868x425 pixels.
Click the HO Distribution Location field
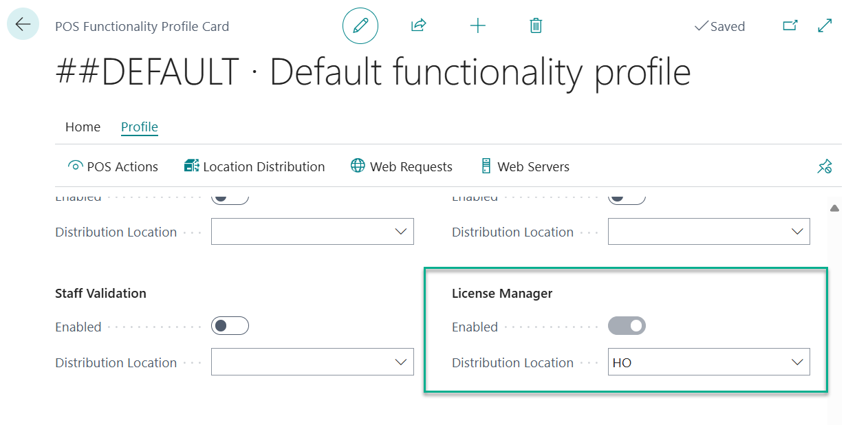pyautogui.click(x=695, y=362)
